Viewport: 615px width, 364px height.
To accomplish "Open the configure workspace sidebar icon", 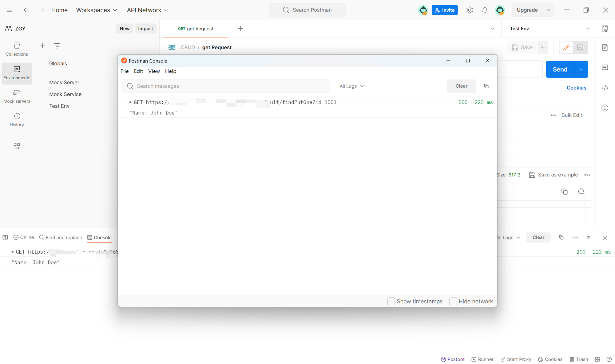I will 17,146.
